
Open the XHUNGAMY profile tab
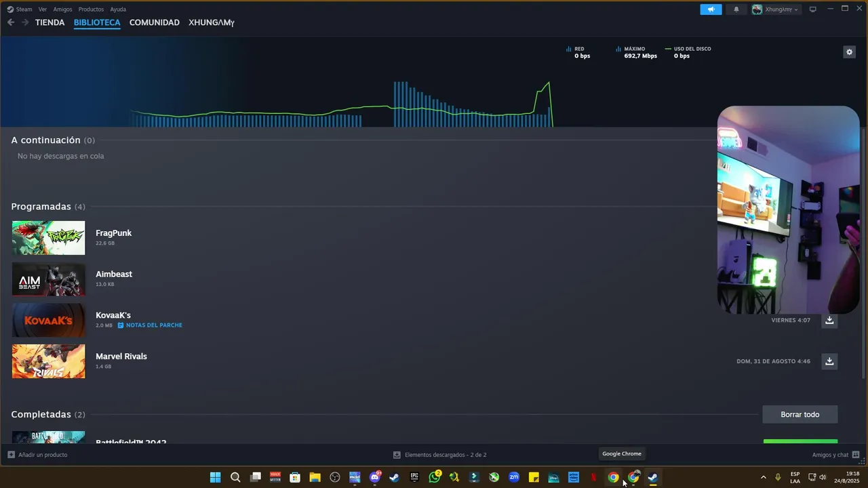pos(212,22)
